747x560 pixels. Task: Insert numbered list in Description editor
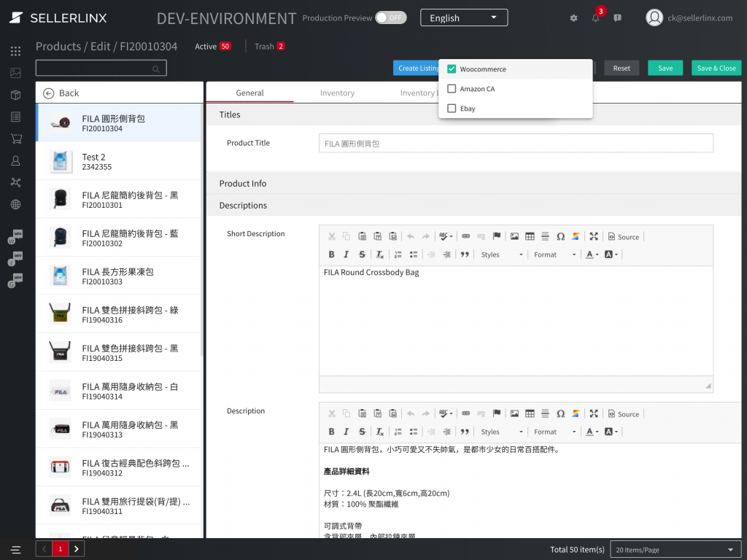click(398, 432)
